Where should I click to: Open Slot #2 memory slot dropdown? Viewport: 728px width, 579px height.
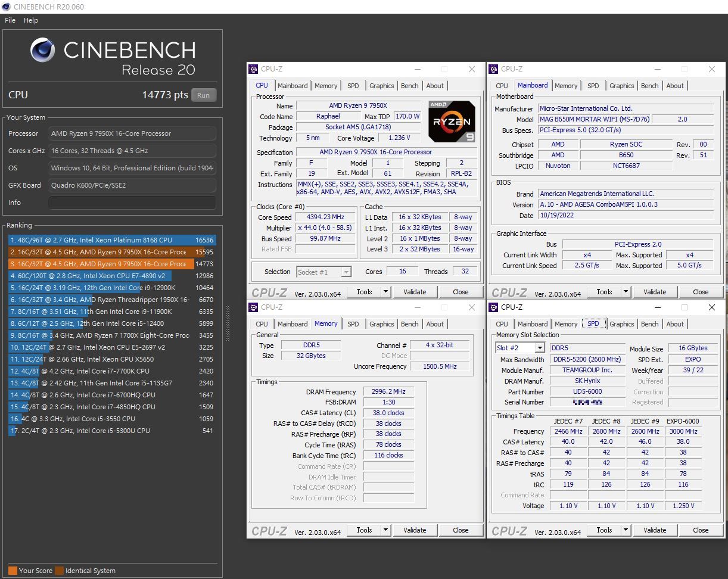tap(540, 348)
